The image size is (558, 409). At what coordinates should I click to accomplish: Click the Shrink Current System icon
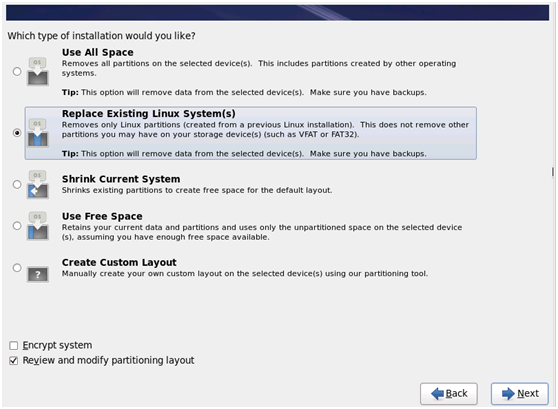(38, 184)
